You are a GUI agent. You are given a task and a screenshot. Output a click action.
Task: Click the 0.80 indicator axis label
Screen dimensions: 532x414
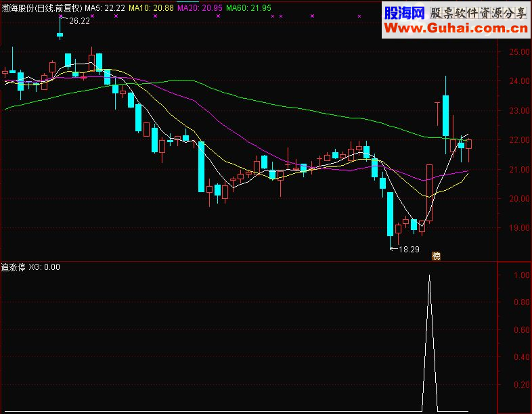tap(522, 302)
